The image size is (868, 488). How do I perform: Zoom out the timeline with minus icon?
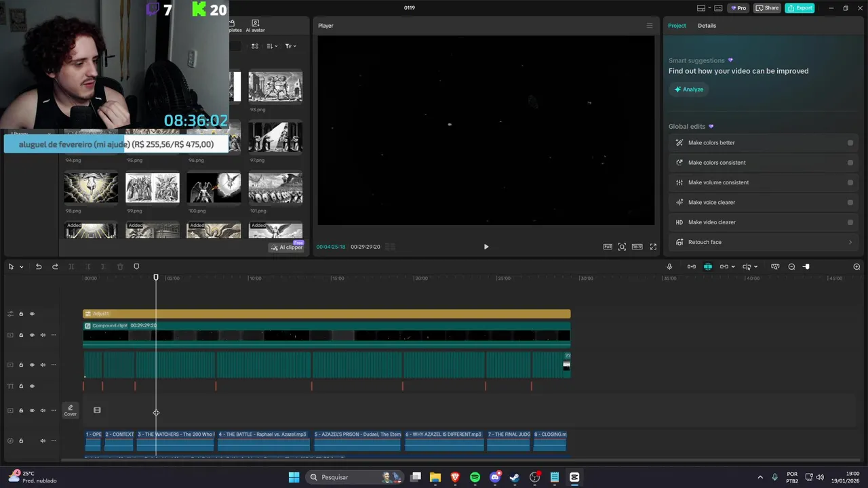tap(791, 266)
